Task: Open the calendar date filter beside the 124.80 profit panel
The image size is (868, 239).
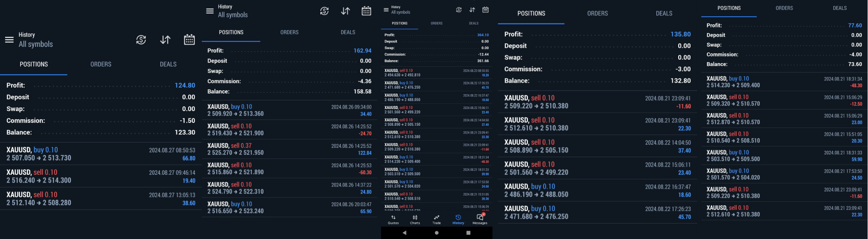Action: [189, 40]
